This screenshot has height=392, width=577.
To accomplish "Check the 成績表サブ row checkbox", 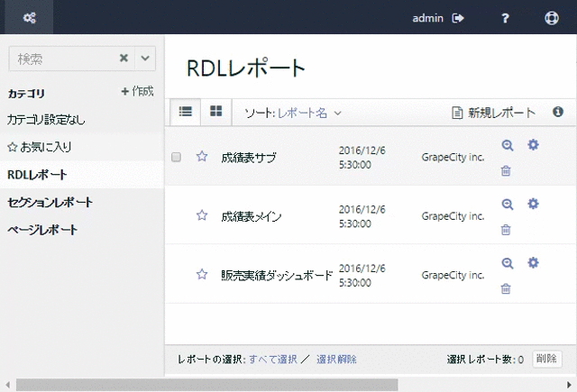I will click(x=177, y=157).
